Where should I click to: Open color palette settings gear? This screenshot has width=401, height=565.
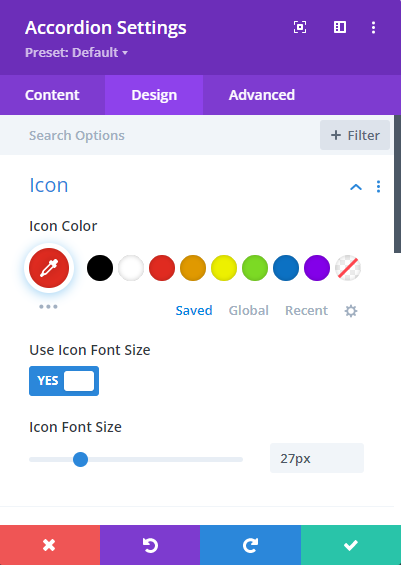coord(351,311)
